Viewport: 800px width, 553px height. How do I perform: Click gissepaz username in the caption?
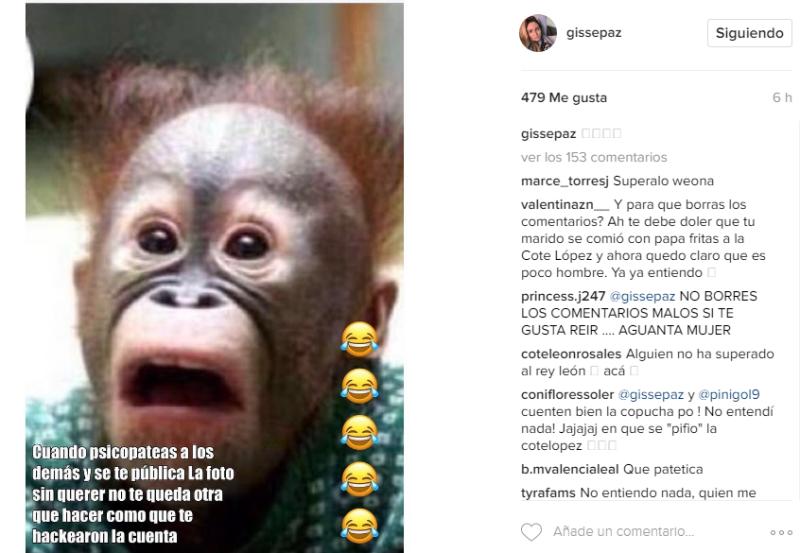[x=548, y=134]
